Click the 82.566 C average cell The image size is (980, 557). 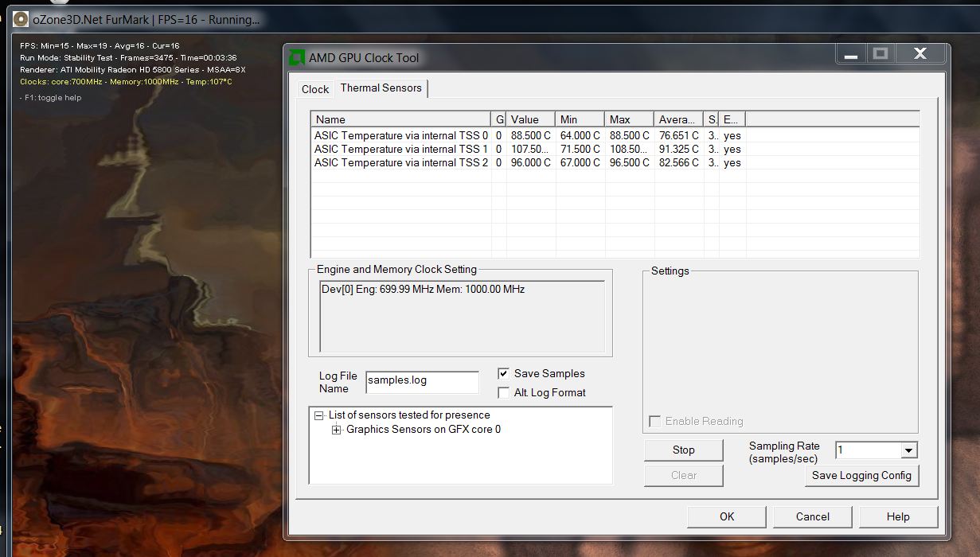click(x=679, y=162)
